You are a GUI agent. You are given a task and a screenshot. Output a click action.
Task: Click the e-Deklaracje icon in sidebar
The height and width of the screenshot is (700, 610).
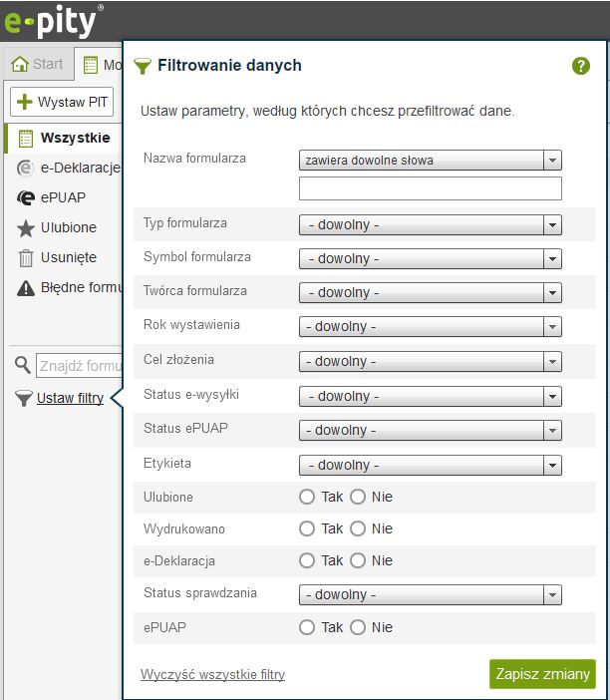[x=26, y=168]
